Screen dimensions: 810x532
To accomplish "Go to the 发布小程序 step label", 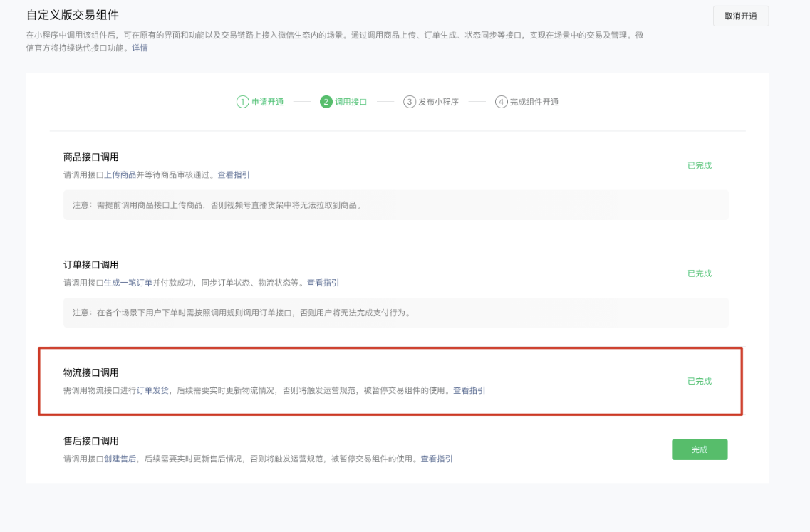I will (438, 102).
